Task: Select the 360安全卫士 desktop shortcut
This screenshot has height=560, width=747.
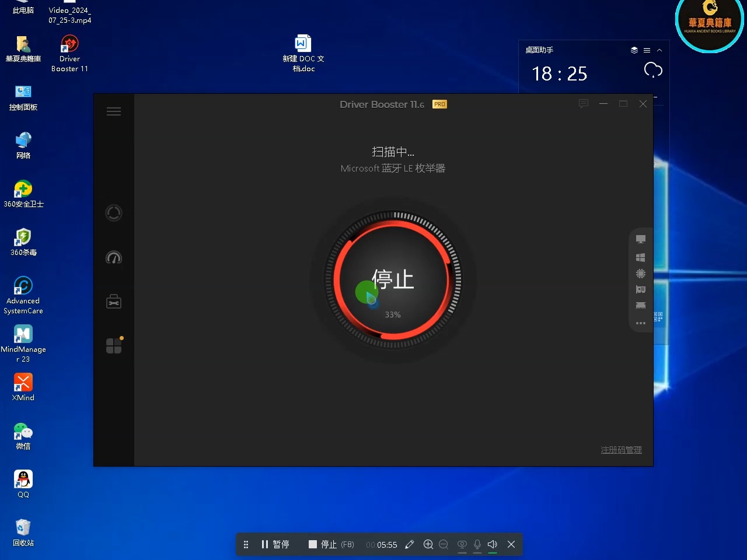Action: click(23, 194)
